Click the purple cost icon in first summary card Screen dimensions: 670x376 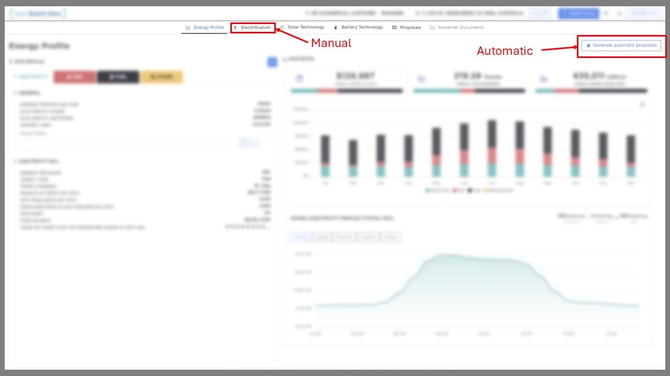point(299,78)
